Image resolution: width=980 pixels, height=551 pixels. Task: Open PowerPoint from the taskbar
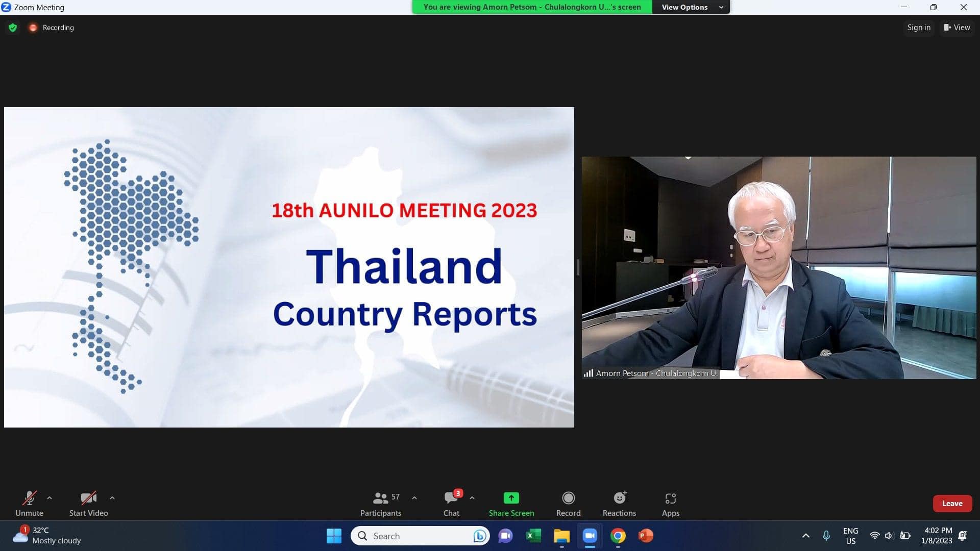pyautogui.click(x=646, y=536)
